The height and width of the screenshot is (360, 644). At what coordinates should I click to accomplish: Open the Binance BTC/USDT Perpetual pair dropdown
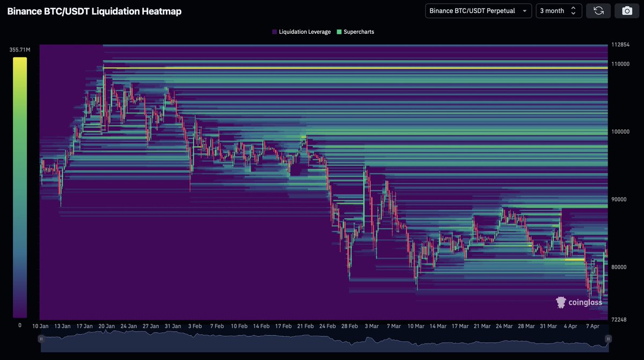tap(478, 11)
